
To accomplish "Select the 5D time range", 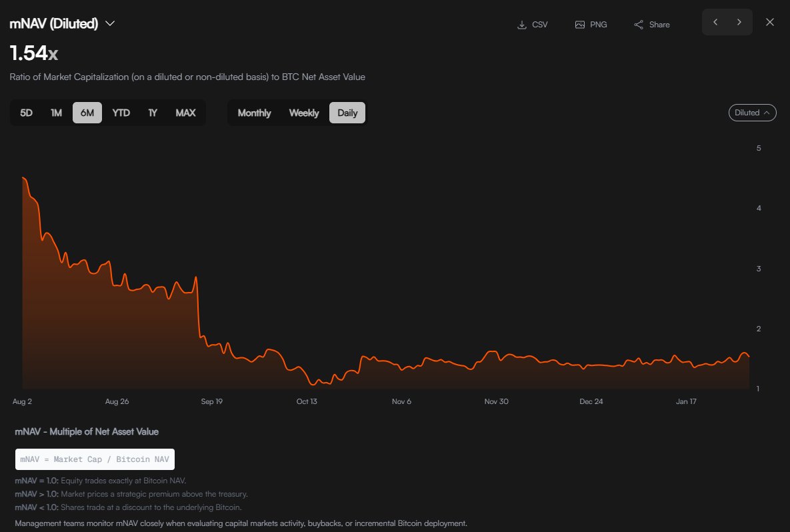I will (x=26, y=113).
